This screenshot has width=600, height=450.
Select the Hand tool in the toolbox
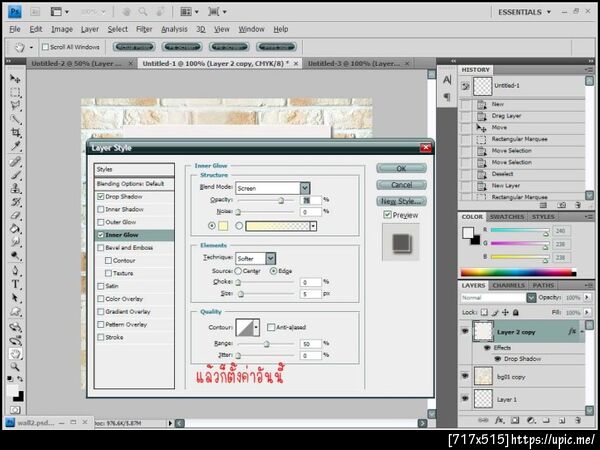click(x=15, y=353)
